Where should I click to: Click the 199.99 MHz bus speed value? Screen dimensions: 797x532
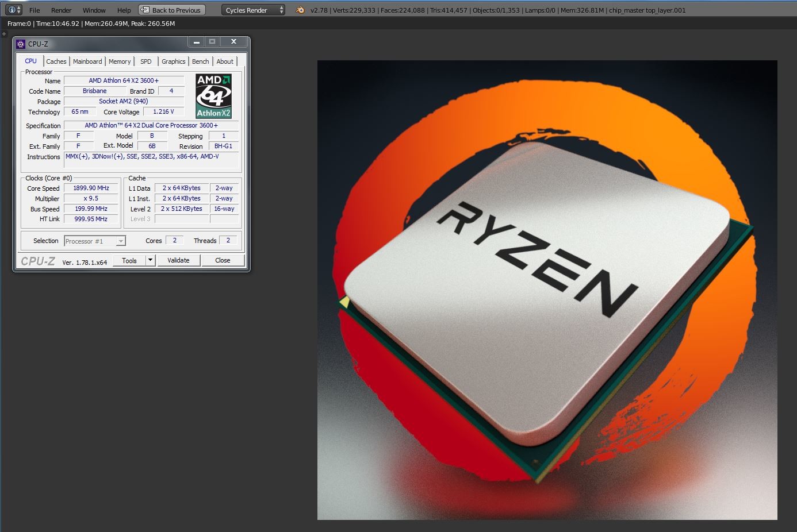coord(91,209)
